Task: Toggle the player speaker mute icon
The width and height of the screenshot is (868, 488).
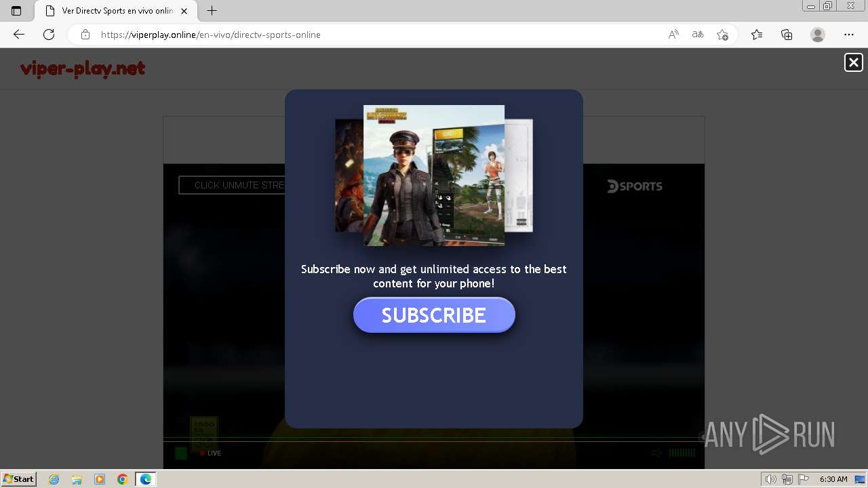Action: 656,453
